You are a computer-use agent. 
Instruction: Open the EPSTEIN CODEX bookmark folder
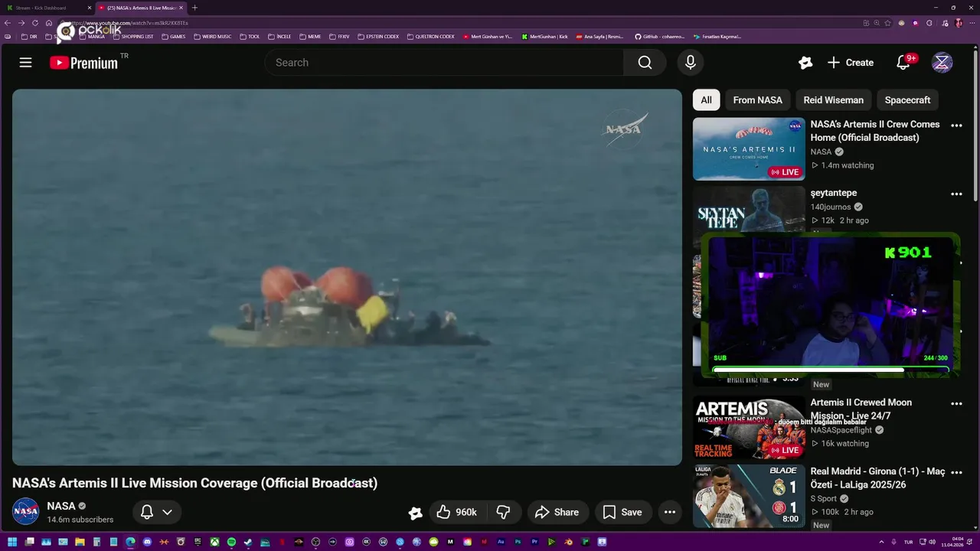click(378, 36)
